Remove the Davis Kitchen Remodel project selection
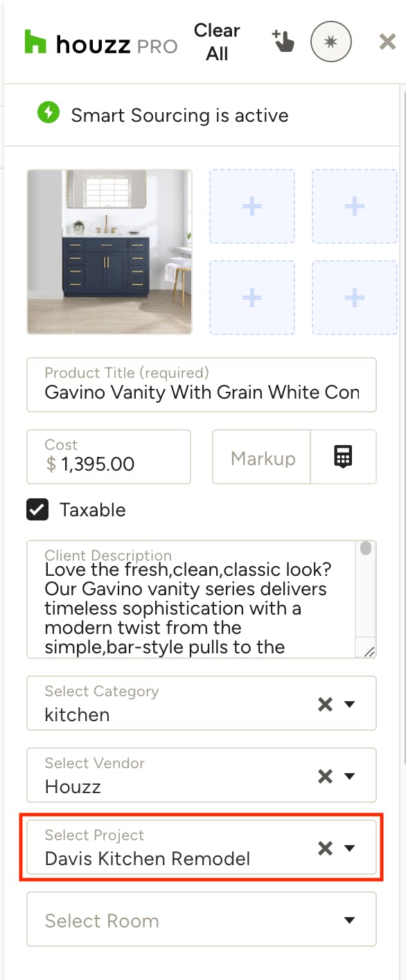 click(x=324, y=849)
